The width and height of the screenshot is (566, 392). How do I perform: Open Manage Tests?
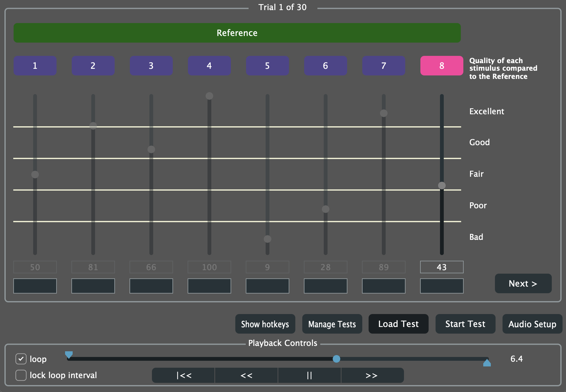point(332,324)
